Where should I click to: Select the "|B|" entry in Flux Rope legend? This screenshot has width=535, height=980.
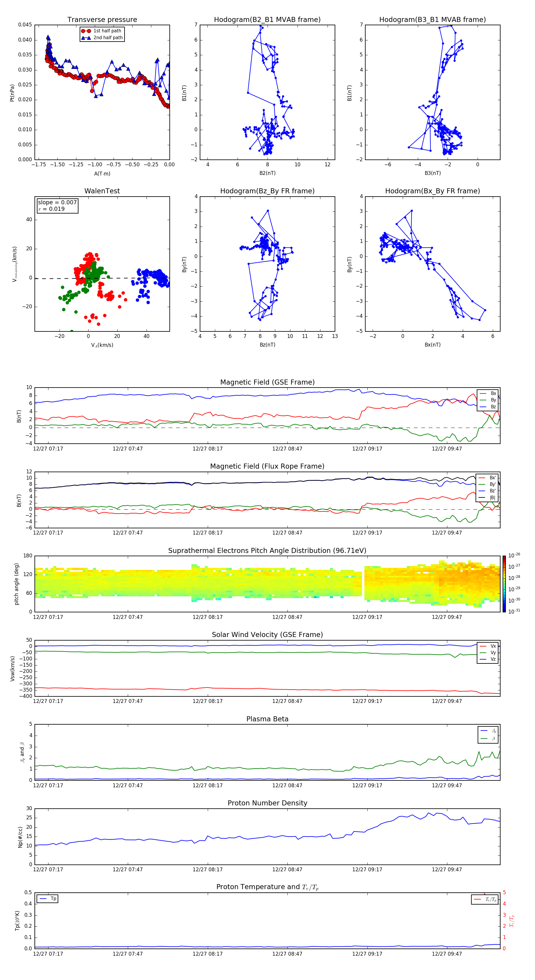(x=487, y=498)
